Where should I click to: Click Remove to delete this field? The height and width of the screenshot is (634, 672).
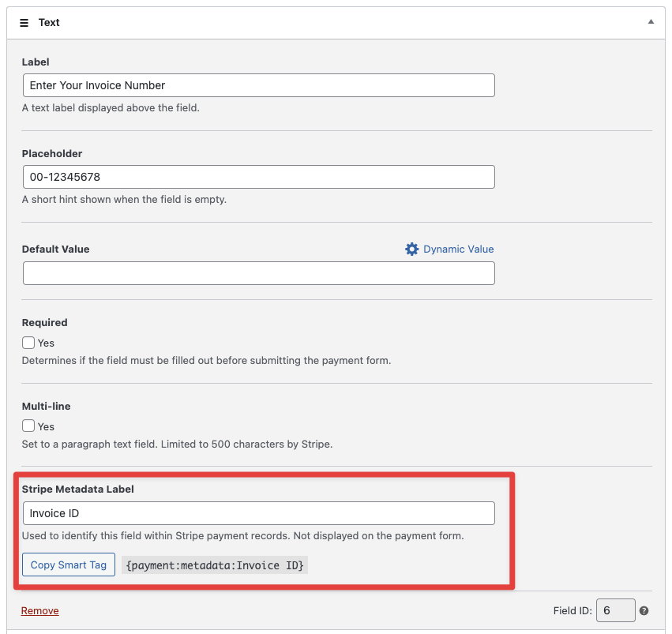[x=39, y=611]
